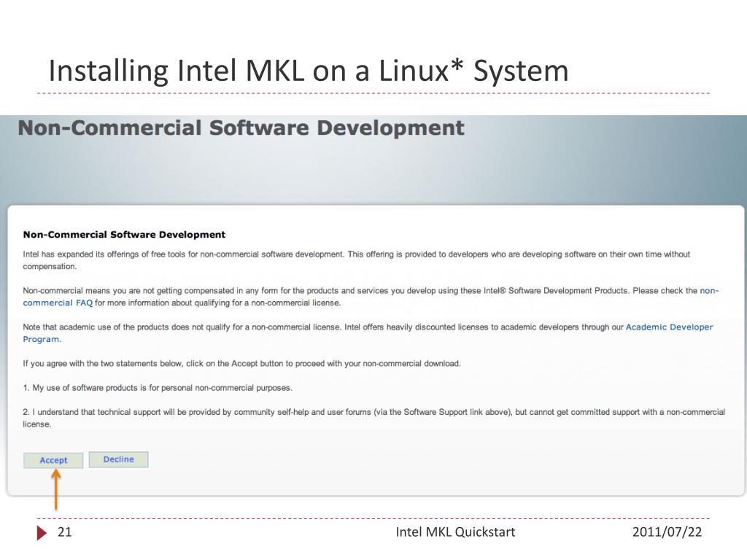The width and height of the screenshot is (747, 560).
Task: Click the footer text 'Intel MKL Quickstart'
Action: (x=455, y=532)
